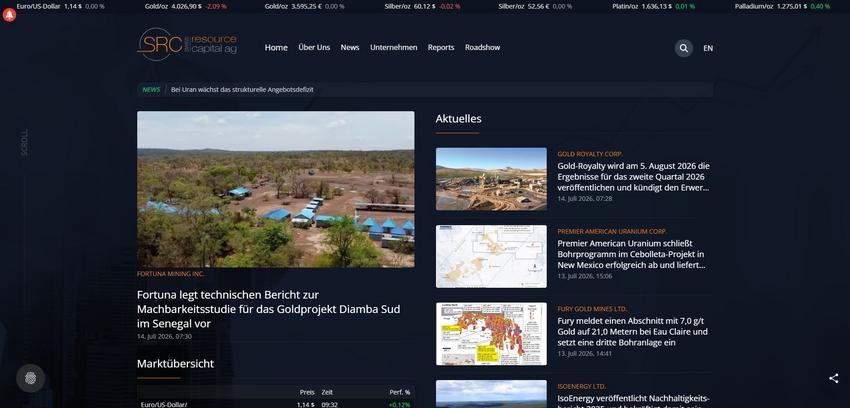850x408 pixels.
Task: Click the 14. Juli 2026, 07:30 date
Action: click(164, 336)
